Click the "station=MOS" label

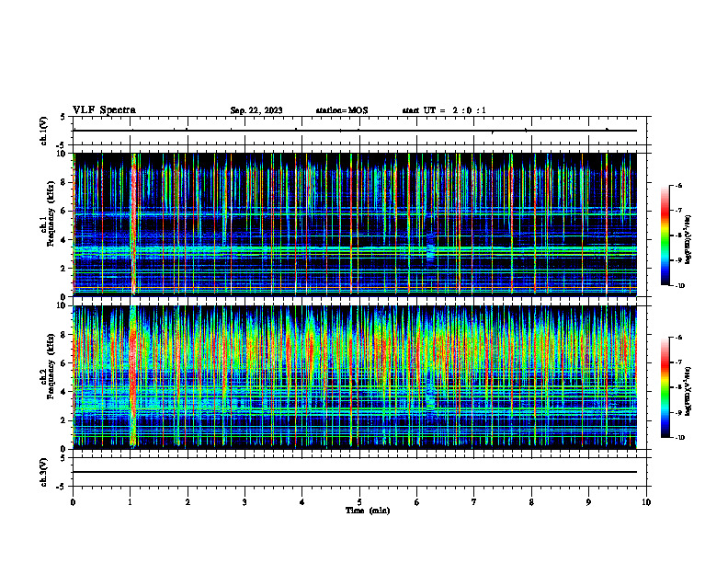[x=342, y=110]
